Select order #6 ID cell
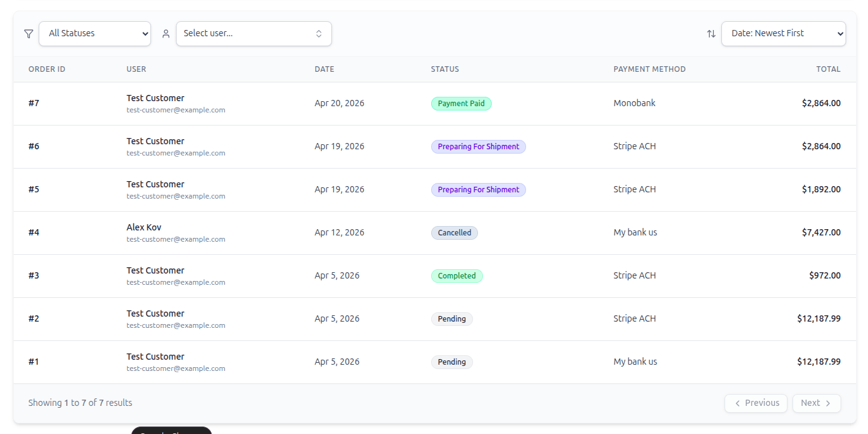 pyautogui.click(x=34, y=147)
